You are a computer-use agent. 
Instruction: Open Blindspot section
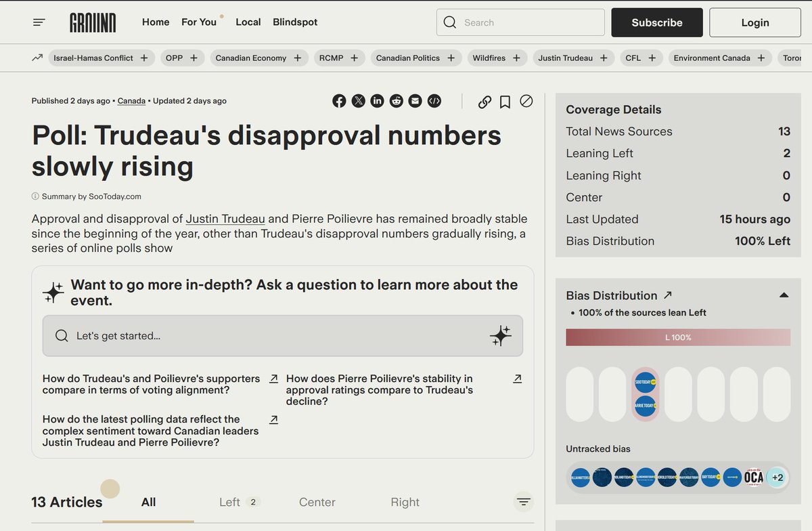[x=295, y=22]
